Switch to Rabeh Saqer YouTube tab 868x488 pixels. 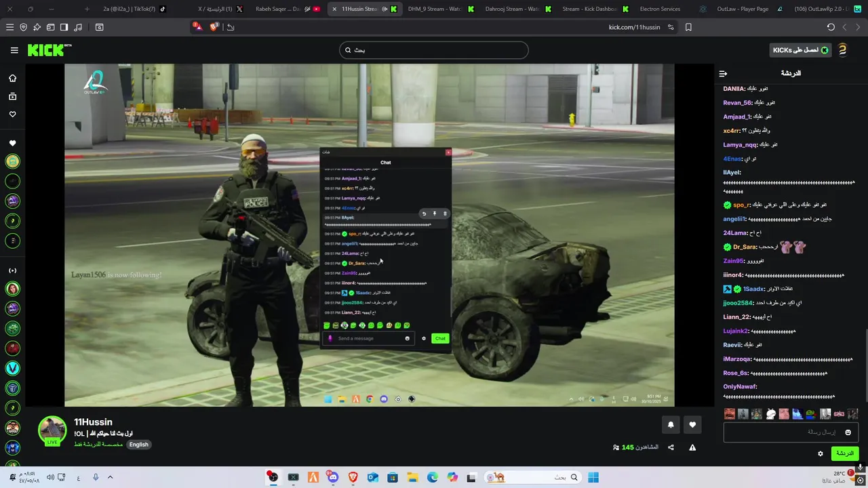click(x=287, y=9)
